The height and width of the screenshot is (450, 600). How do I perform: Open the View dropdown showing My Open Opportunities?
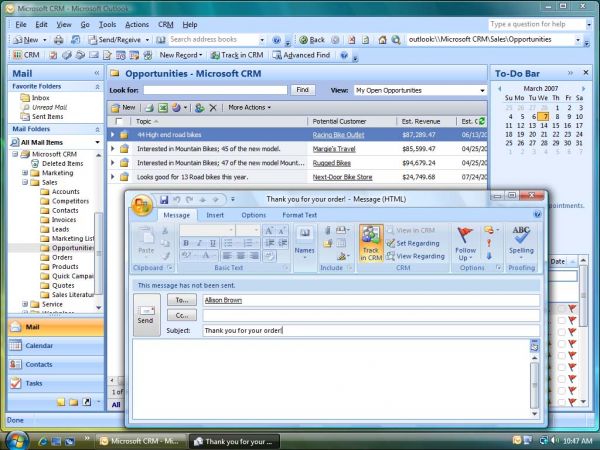(418, 90)
